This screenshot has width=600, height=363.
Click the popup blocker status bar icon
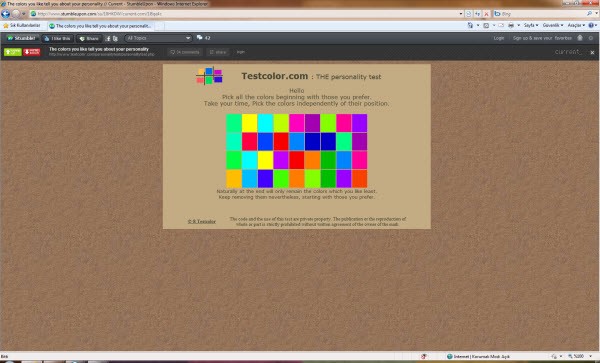(424, 356)
